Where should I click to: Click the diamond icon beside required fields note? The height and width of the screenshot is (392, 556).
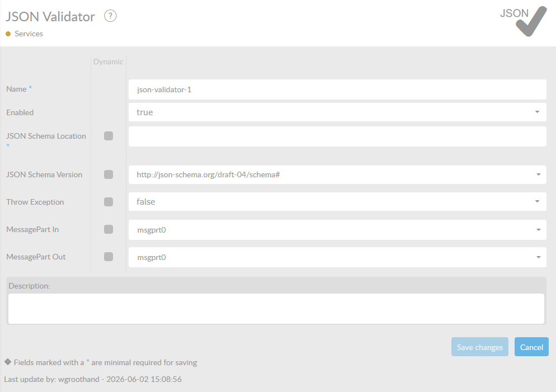(x=8, y=362)
